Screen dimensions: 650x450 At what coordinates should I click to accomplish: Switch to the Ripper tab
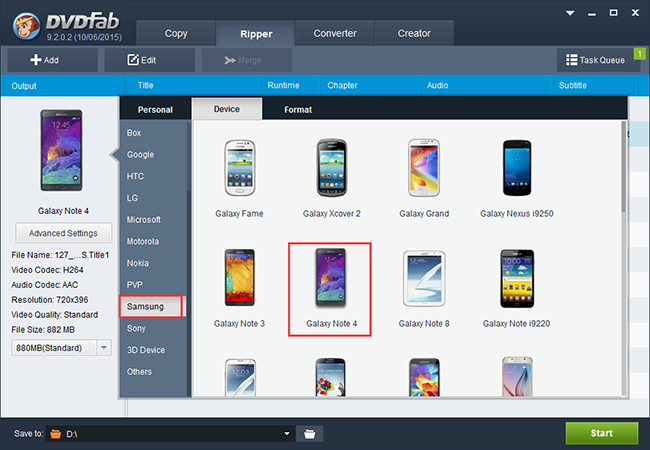(x=256, y=34)
